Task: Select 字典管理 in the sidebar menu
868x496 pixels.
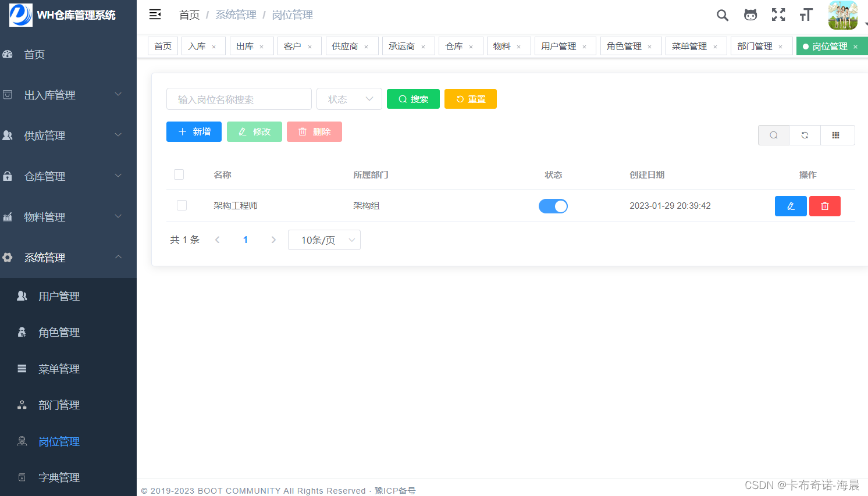Action: coord(59,477)
